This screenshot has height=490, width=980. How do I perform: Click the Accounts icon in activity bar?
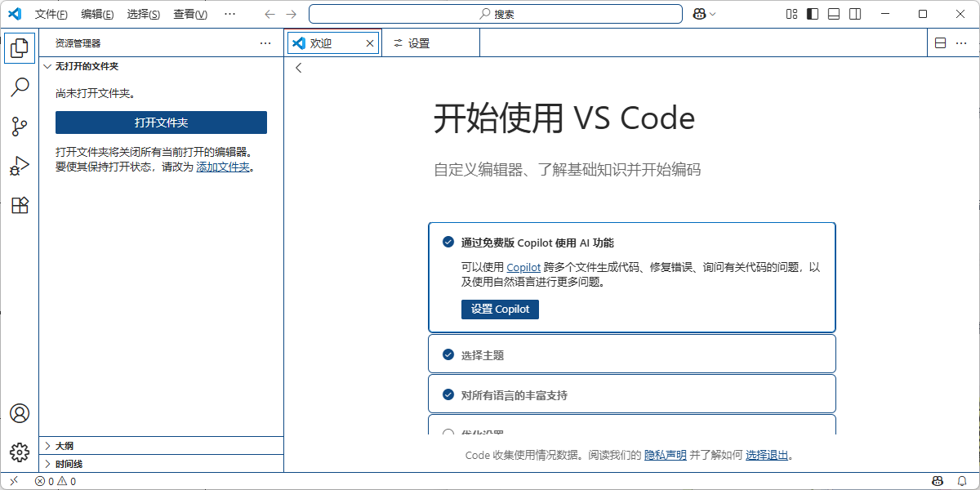tap(20, 413)
